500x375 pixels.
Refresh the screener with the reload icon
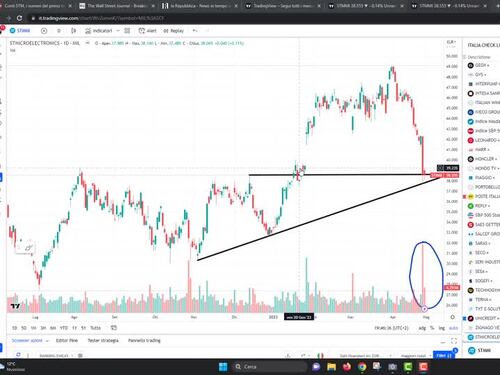tap(18, 355)
